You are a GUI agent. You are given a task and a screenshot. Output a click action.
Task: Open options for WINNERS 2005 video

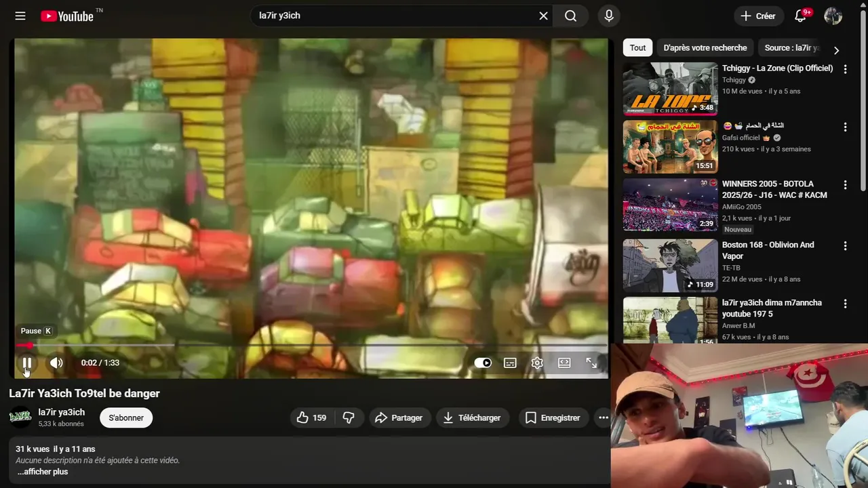(x=845, y=185)
